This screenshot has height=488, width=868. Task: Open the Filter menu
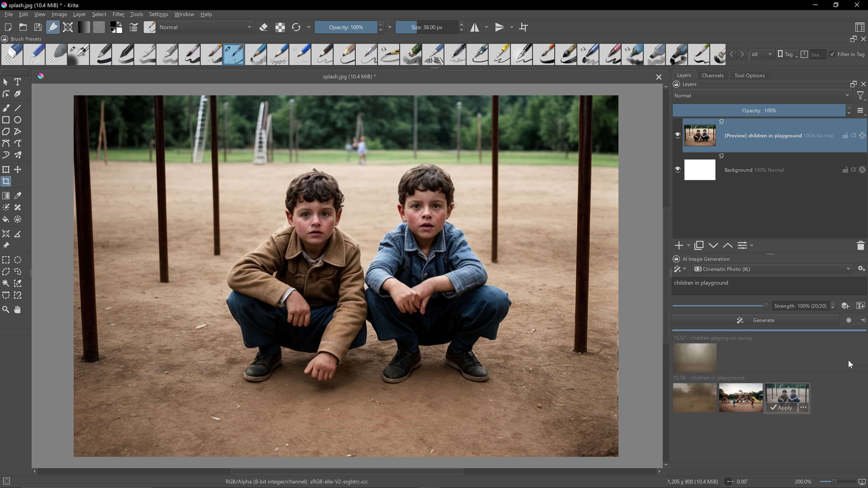[118, 14]
